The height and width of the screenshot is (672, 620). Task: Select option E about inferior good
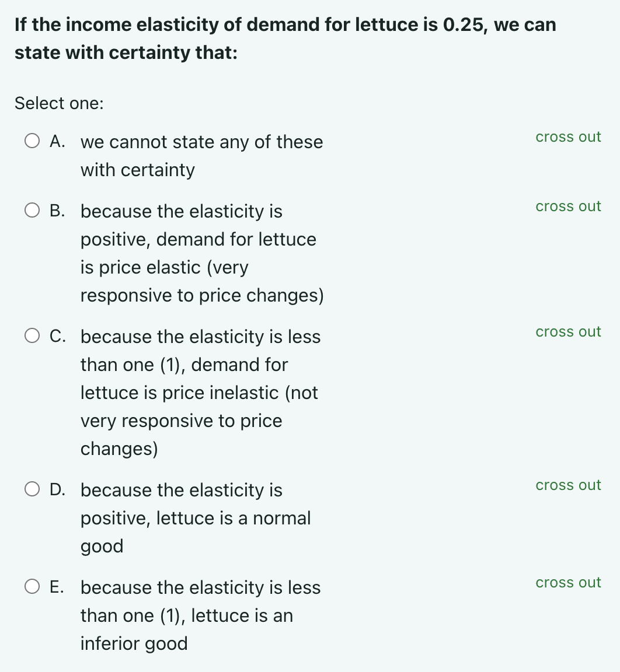point(32,586)
